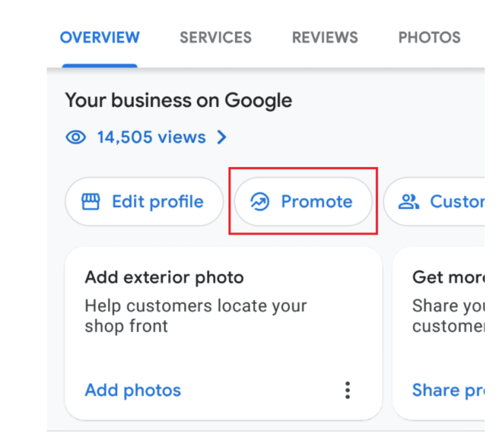
Task: Click the Add photos link
Action: [133, 390]
